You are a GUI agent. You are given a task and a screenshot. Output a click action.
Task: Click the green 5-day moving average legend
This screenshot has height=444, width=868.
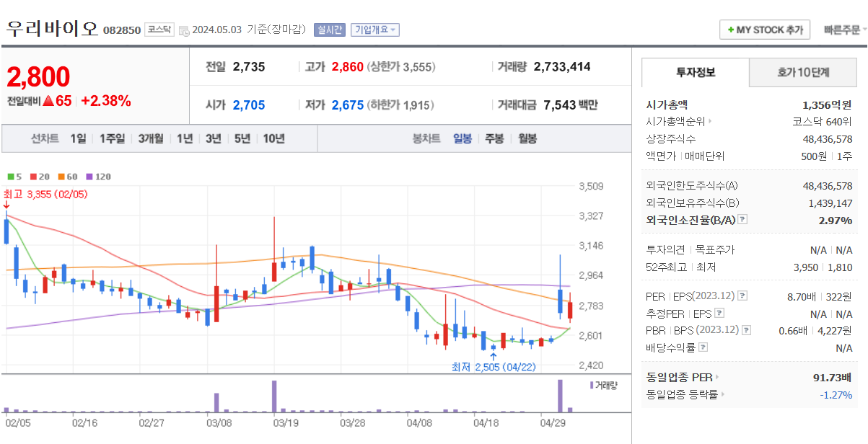pyautogui.click(x=14, y=177)
